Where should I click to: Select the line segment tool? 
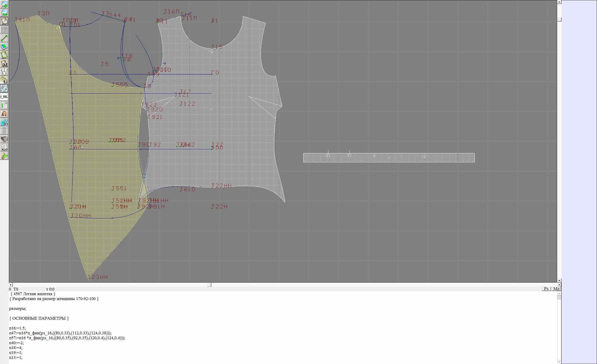[4, 38]
